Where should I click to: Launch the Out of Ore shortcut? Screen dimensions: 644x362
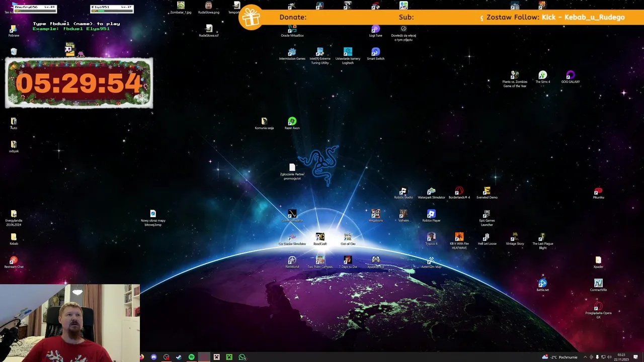tap(348, 239)
